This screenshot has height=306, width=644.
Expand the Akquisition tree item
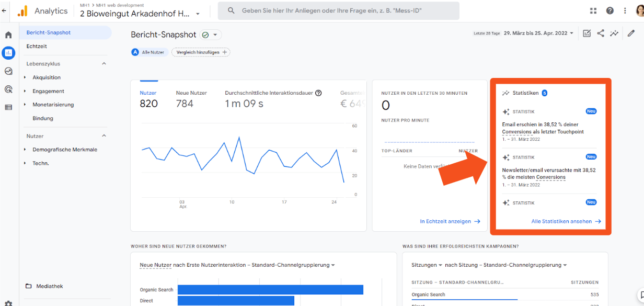click(47, 77)
